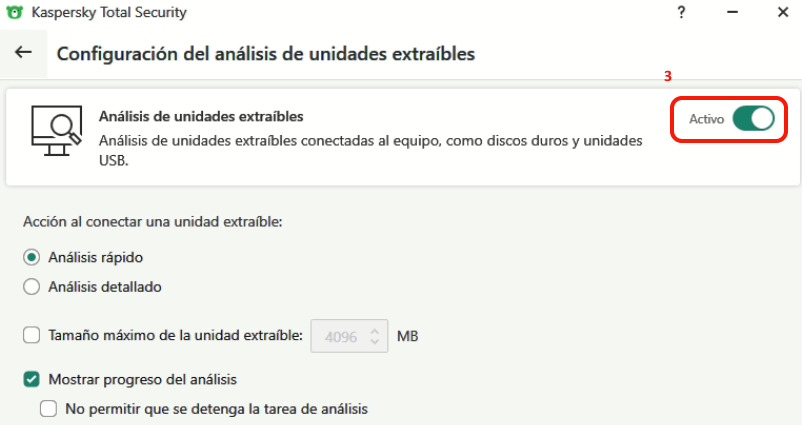The width and height of the screenshot is (802, 425).
Task: Increase drive size with the up arrow
Action: (375, 329)
